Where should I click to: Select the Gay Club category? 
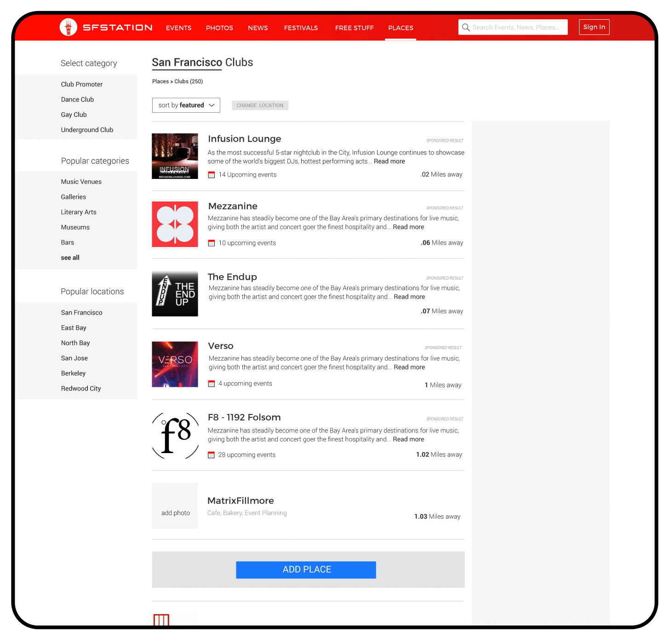tap(74, 115)
